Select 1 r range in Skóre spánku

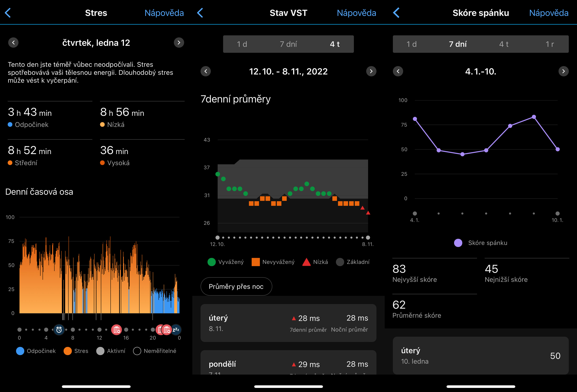(x=550, y=44)
